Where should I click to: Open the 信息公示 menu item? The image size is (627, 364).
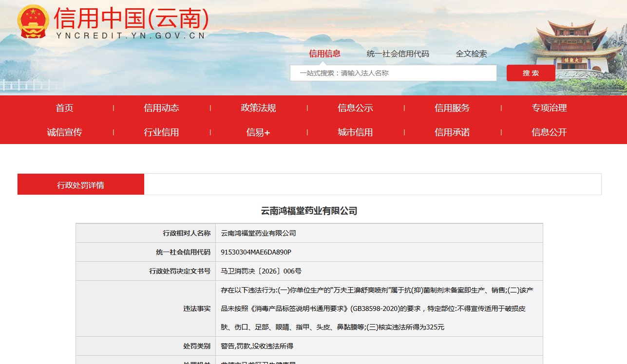click(355, 108)
